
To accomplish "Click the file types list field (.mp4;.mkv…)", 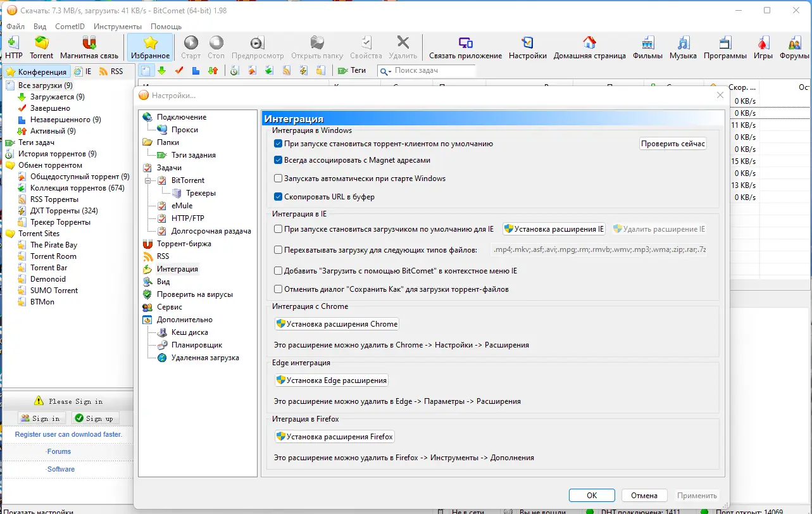I will (599, 250).
